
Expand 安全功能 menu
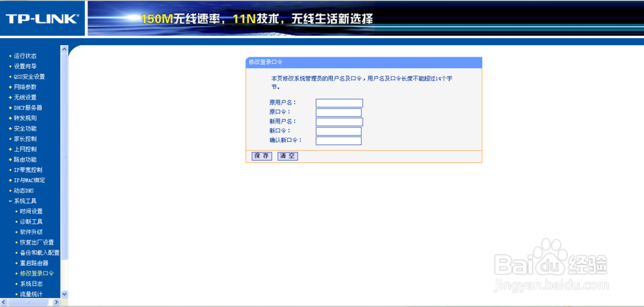[25, 129]
